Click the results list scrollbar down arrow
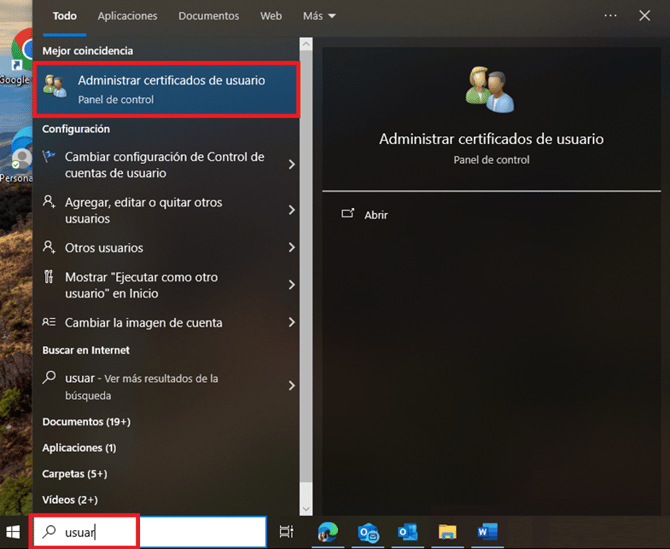This screenshot has height=549, width=670. [x=306, y=509]
